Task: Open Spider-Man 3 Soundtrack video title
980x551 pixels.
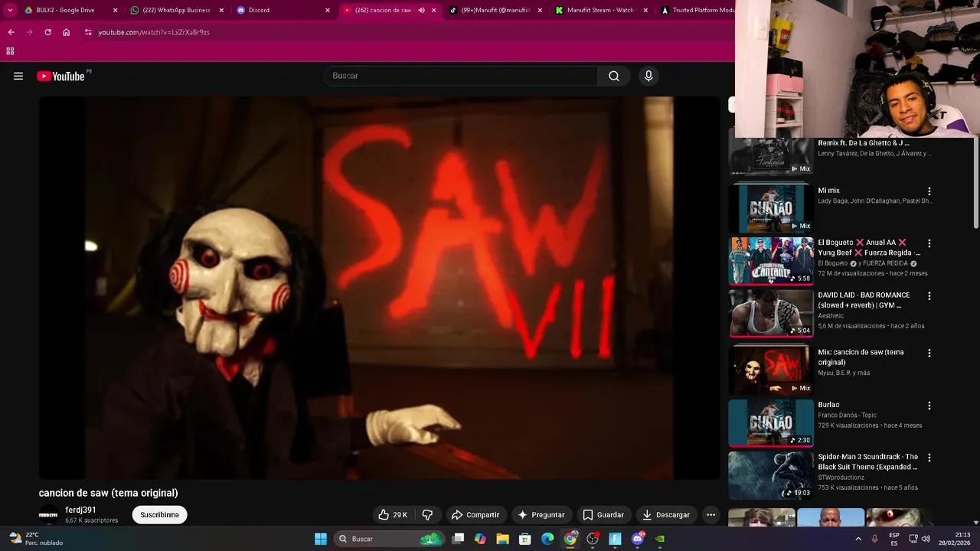Action: [867, 461]
